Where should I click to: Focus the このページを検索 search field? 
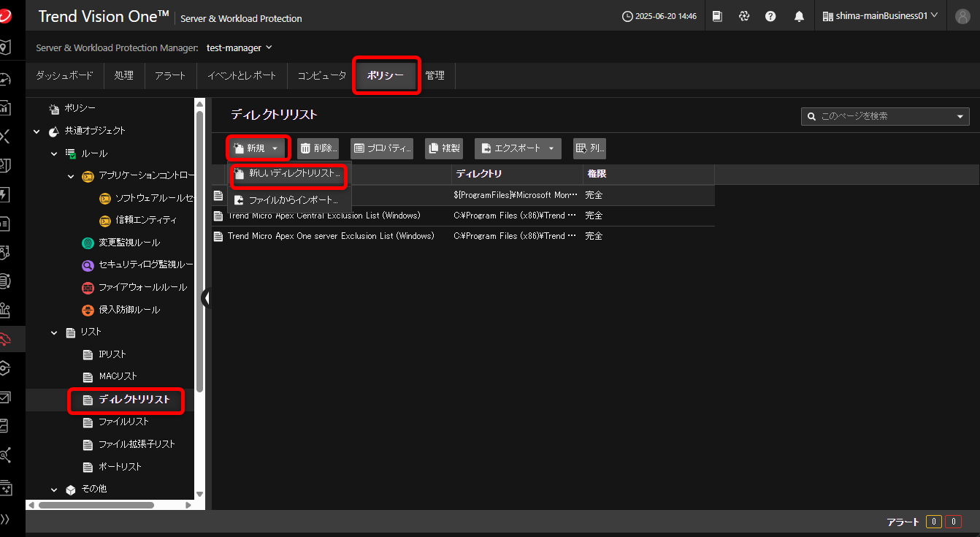tap(884, 116)
